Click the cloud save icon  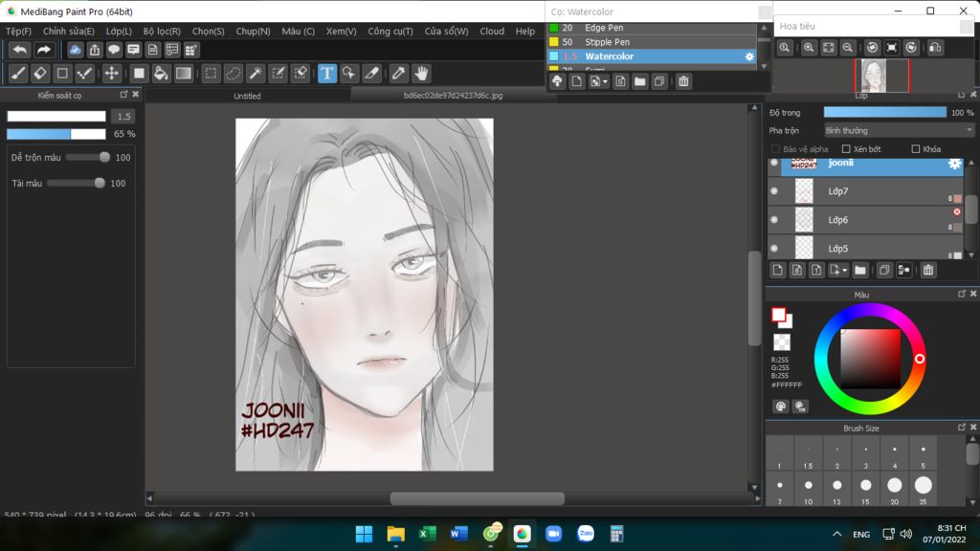[x=75, y=50]
